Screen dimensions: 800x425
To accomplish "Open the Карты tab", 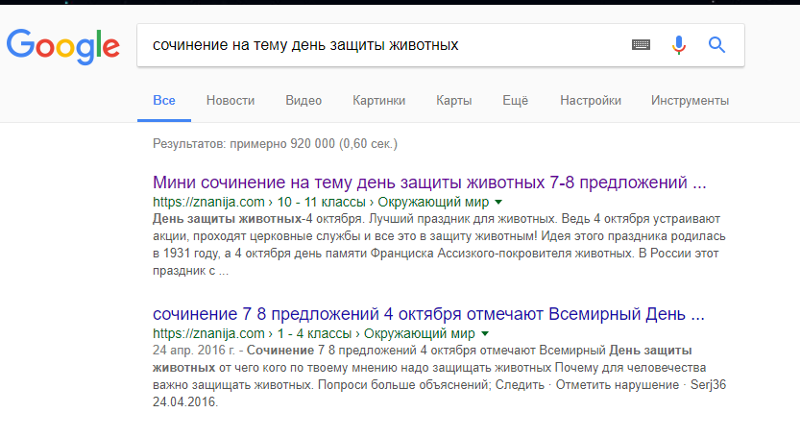I will (x=454, y=101).
